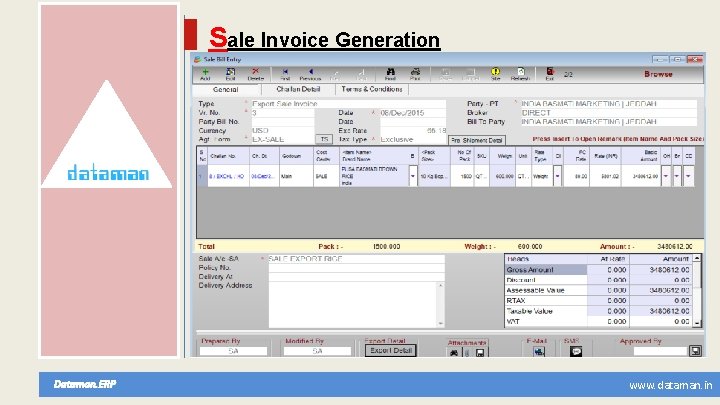Open the Terms & Conditions tab
Viewport: 720px width, 405px height.
point(372,89)
